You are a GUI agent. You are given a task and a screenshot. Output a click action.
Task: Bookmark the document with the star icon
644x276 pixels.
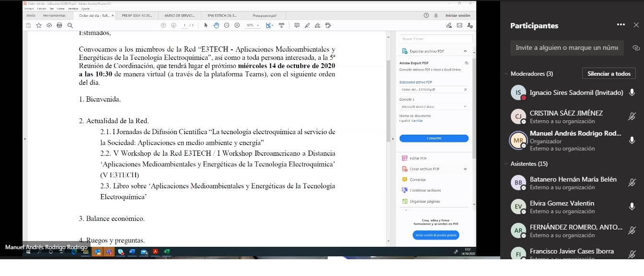pos(38,25)
